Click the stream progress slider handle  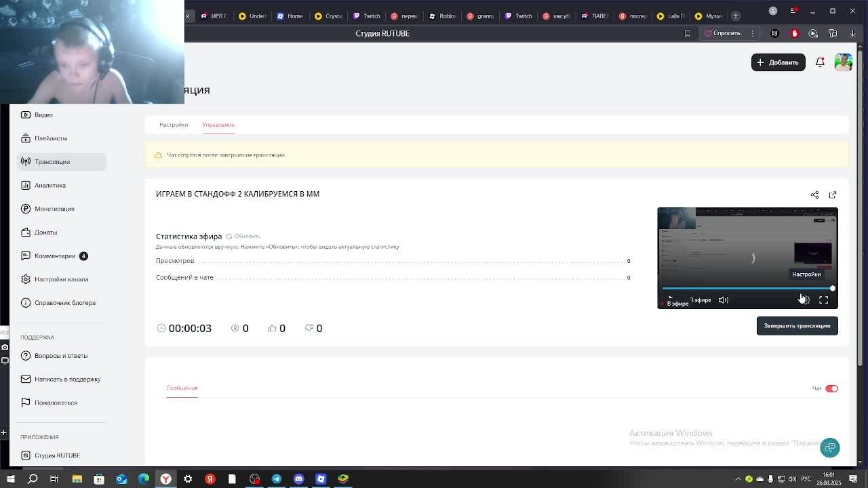832,289
